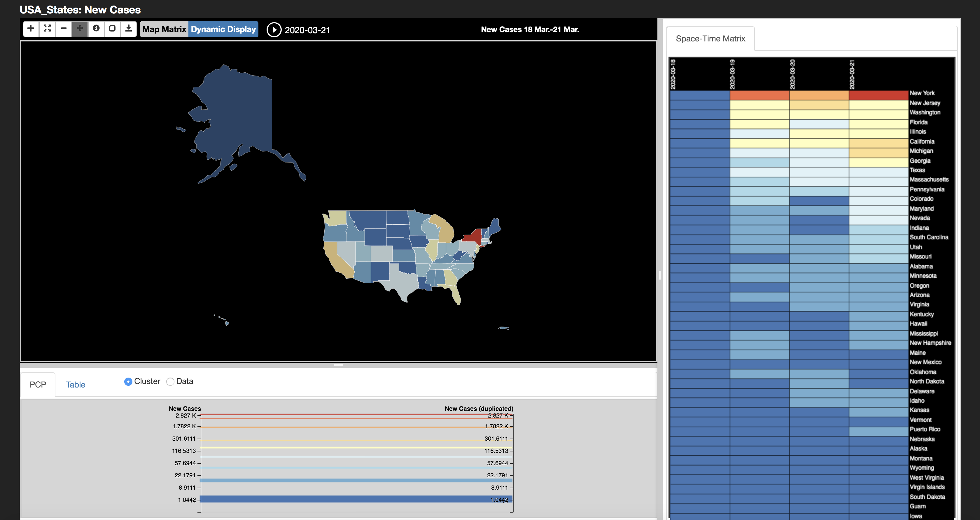Open the Table tab
Screen dimensions: 980x520
point(75,385)
